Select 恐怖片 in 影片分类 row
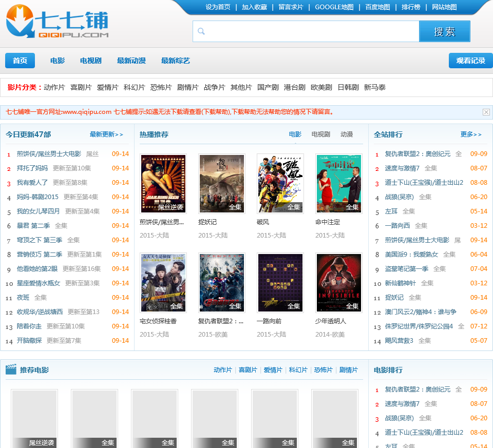The image size is (493, 448). pos(161,87)
